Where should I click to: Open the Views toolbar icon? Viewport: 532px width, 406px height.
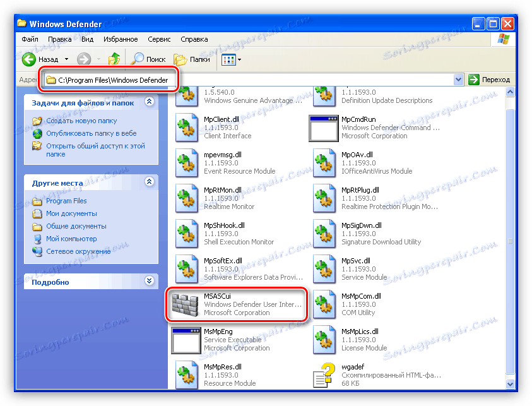pyautogui.click(x=228, y=59)
